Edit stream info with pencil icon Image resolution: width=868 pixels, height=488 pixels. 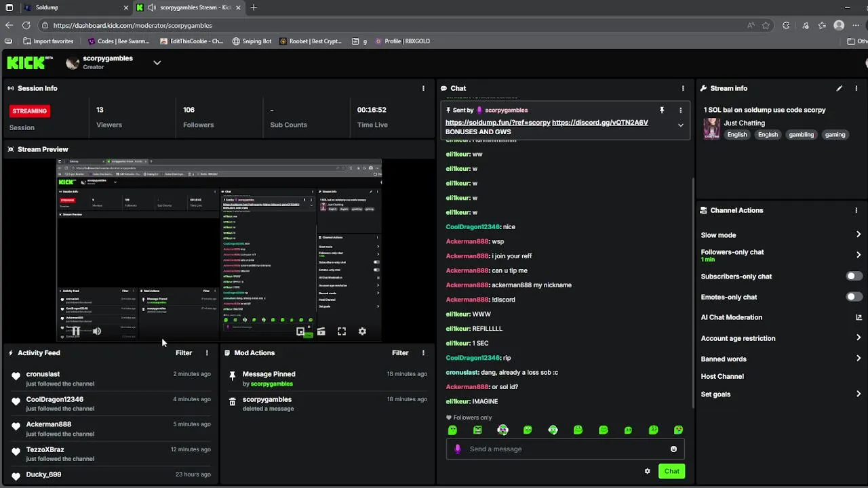coord(839,88)
